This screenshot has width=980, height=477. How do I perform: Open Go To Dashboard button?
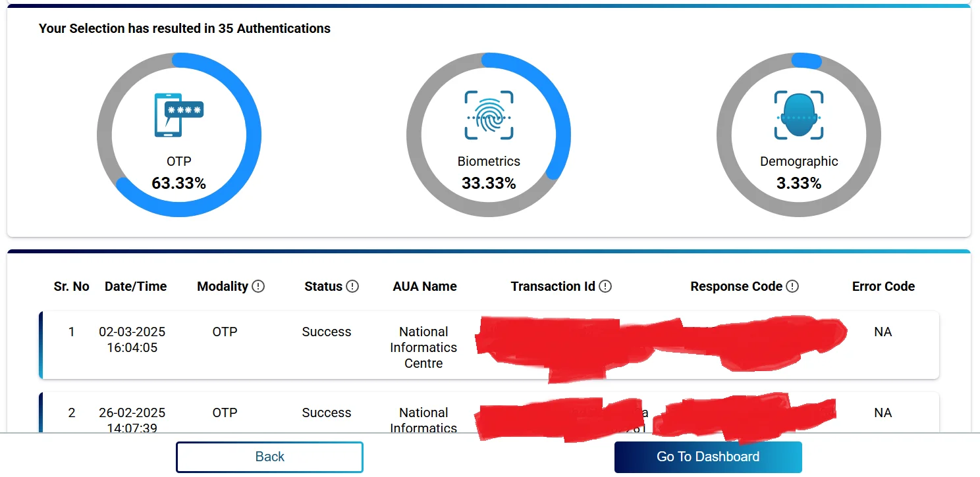[x=708, y=457]
